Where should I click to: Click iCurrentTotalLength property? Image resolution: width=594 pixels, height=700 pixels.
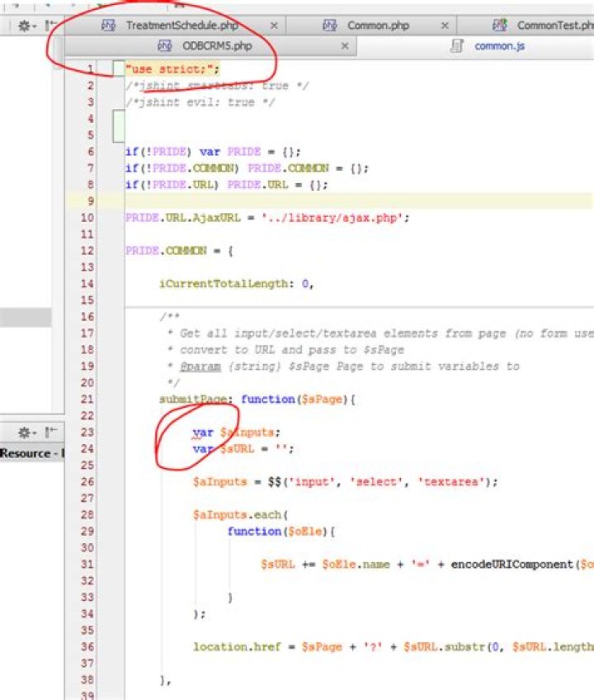[x=223, y=284]
